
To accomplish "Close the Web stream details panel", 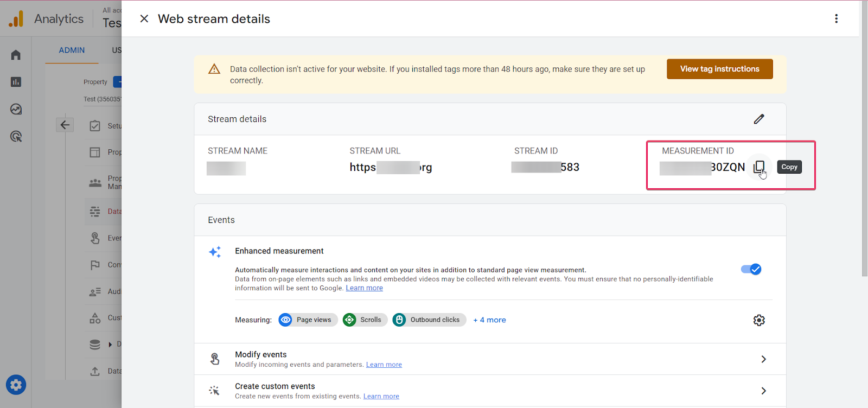I will pyautogui.click(x=144, y=19).
